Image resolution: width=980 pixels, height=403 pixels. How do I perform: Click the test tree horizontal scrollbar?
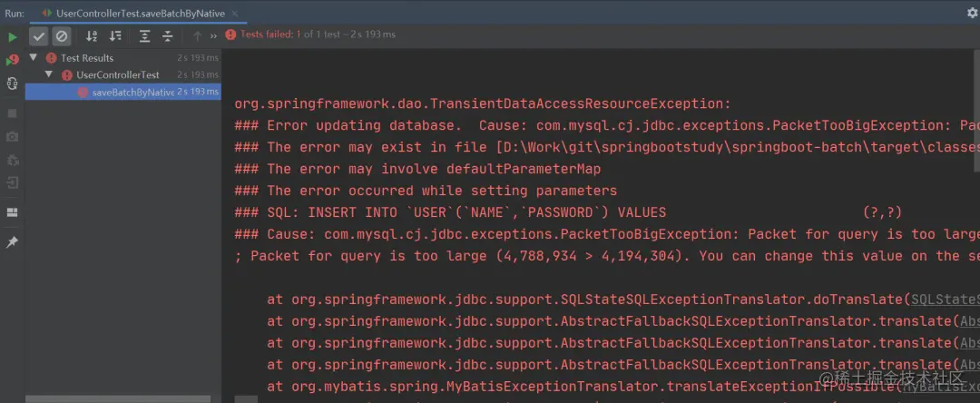click(x=118, y=398)
